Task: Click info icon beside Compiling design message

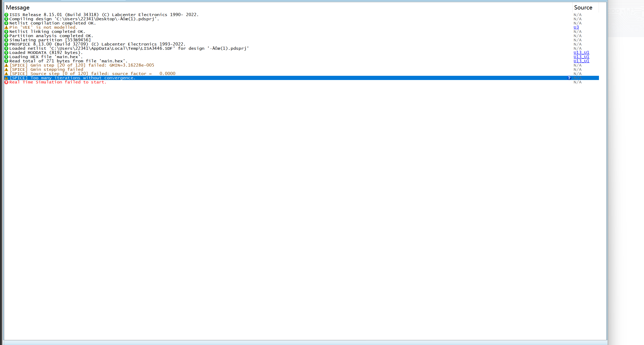Action: click(x=6, y=19)
